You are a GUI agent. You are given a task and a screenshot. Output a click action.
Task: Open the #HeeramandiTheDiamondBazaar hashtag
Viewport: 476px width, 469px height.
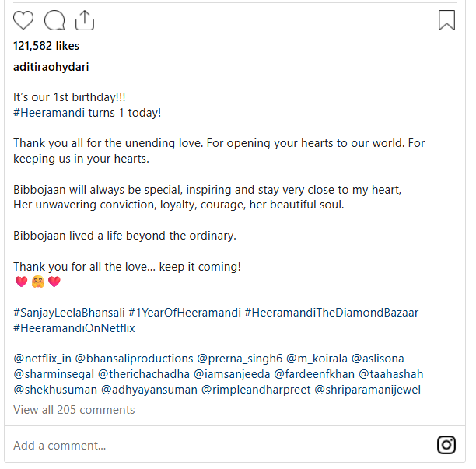click(331, 313)
